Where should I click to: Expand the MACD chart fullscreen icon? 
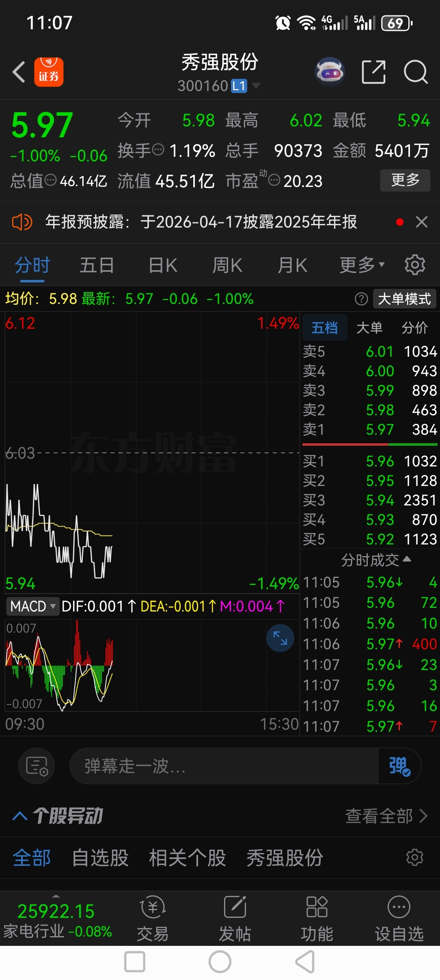pos(280,638)
